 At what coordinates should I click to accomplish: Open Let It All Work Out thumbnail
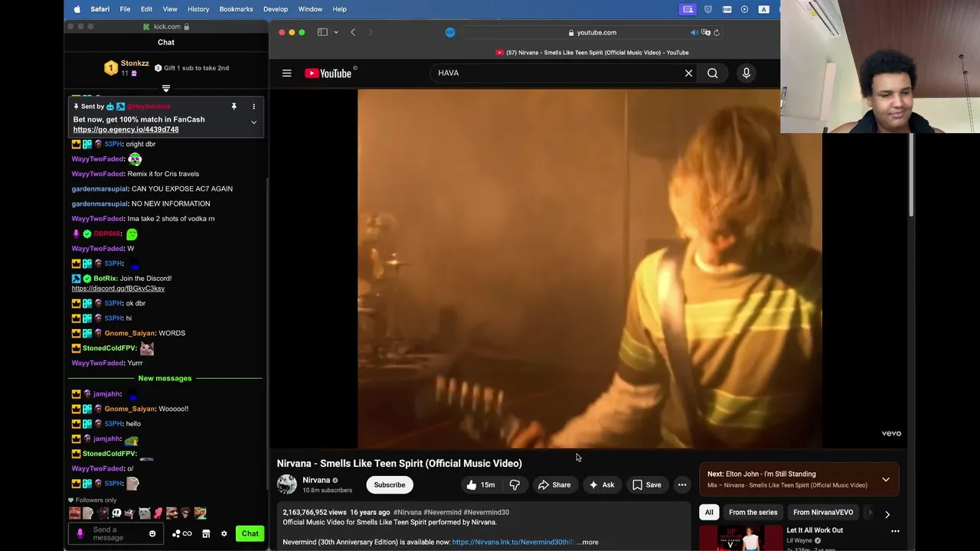(x=740, y=538)
